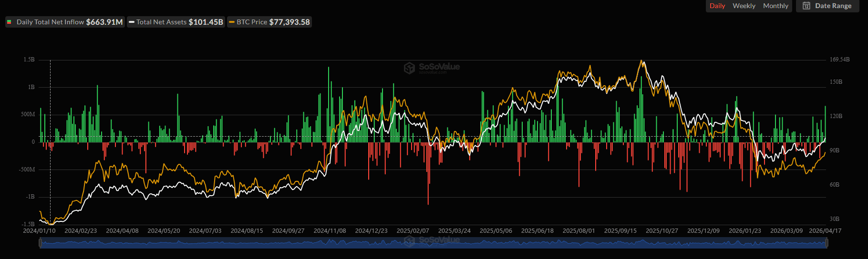The height and width of the screenshot is (259, 868).
Task: Switch chart to Daily view
Action: pos(717,6)
